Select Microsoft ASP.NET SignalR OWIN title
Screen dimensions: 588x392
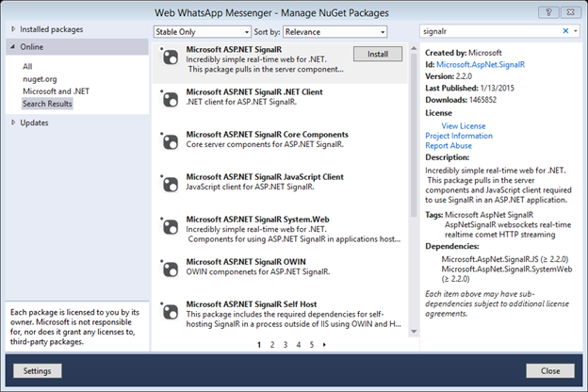click(246, 261)
